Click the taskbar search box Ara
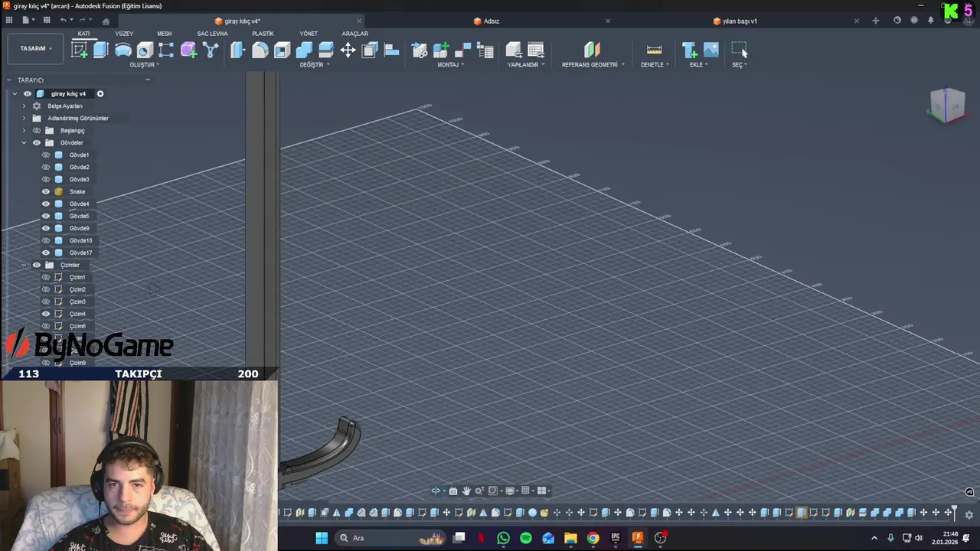The height and width of the screenshot is (551, 980). (390, 538)
